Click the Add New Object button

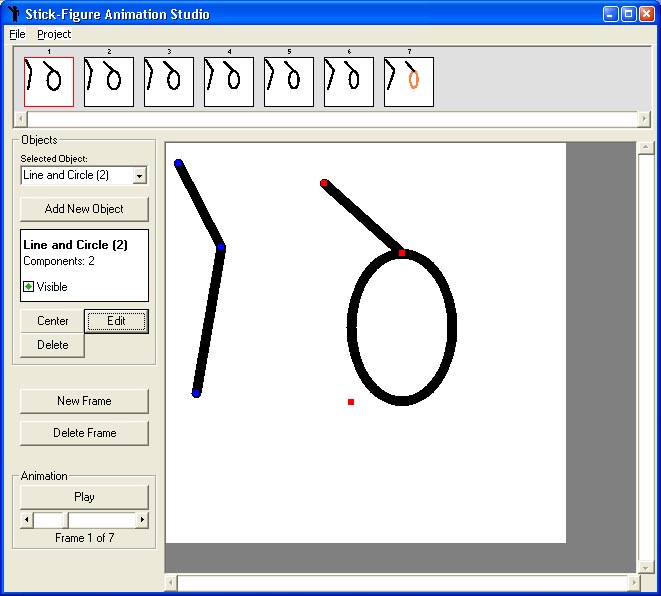(84, 209)
